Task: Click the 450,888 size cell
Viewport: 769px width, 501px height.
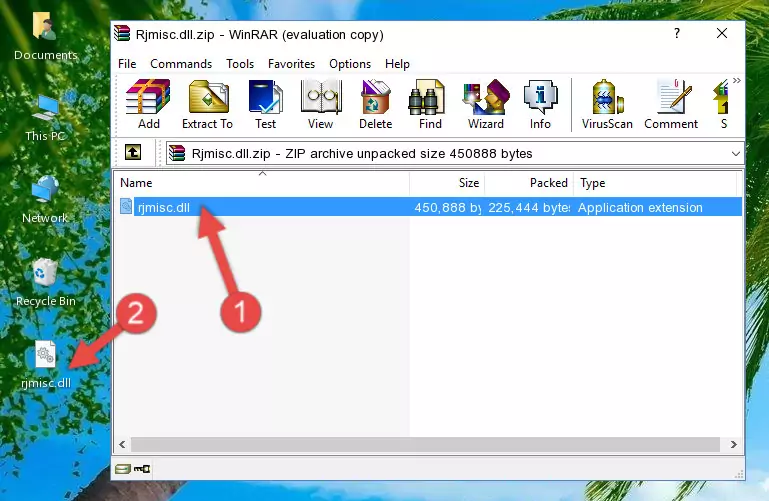Action: point(447,207)
